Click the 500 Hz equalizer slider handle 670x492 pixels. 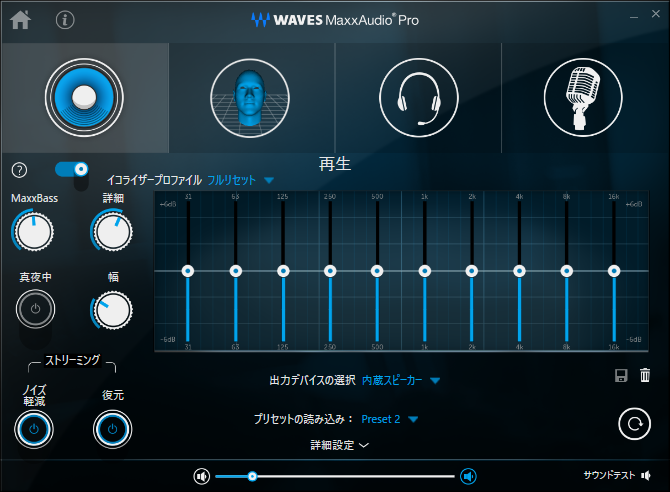pyautogui.click(x=377, y=271)
